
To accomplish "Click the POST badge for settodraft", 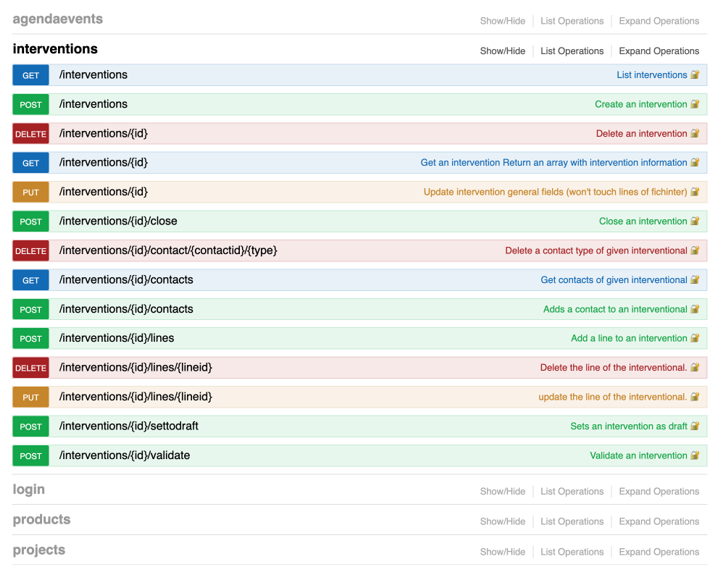I will point(31,426).
